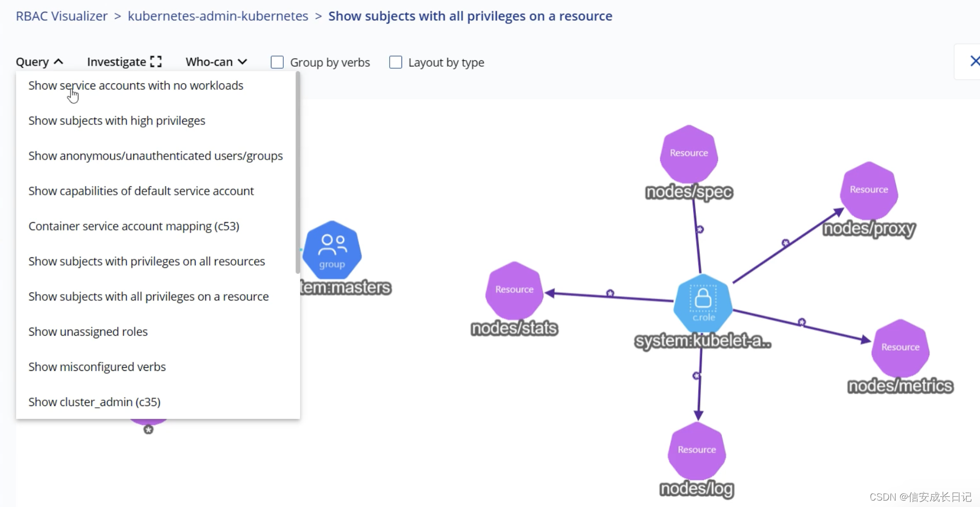The width and height of the screenshot is (980, 507).
Task: Collapse the Query dropdown
Action: pos(39,61)
